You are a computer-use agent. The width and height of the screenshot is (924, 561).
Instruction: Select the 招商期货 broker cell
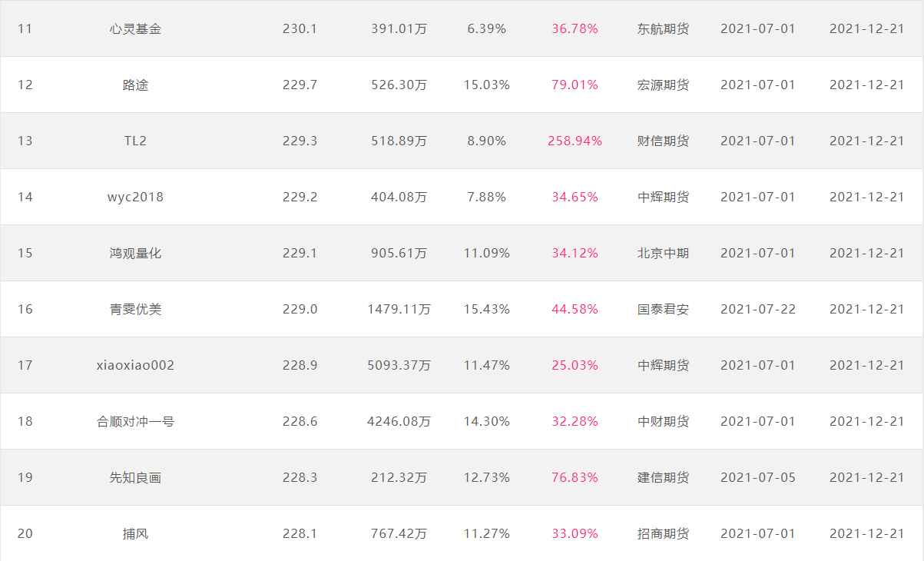click(663, 534)
